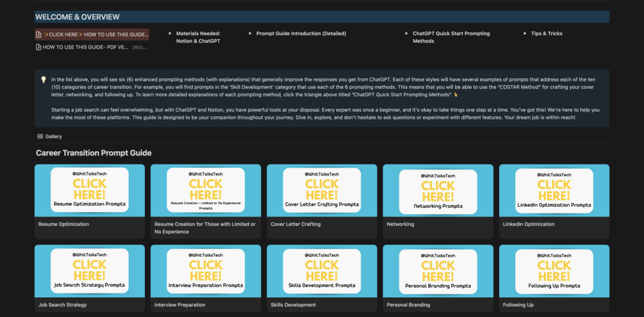Click 'LinkedIn Optimization' card title
644x317 pixels.
click(529, 224)
